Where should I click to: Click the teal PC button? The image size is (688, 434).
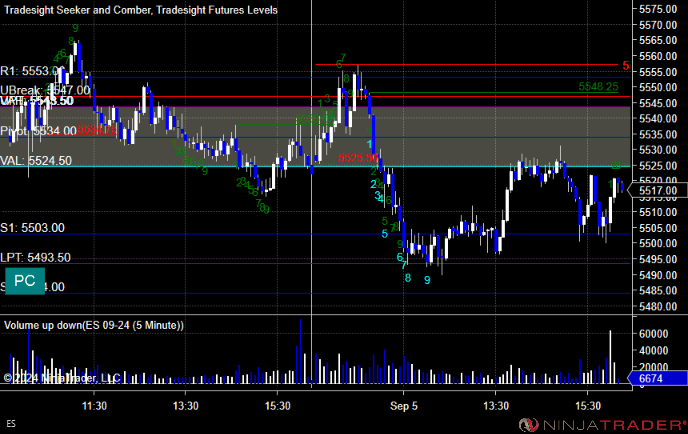click(25, 281)
